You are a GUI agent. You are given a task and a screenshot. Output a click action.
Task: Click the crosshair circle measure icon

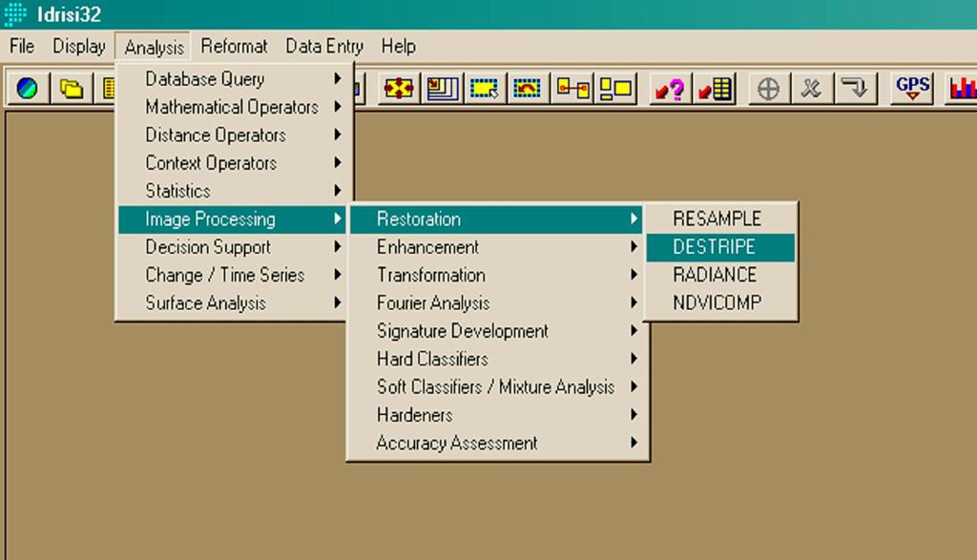coord(768,89)
